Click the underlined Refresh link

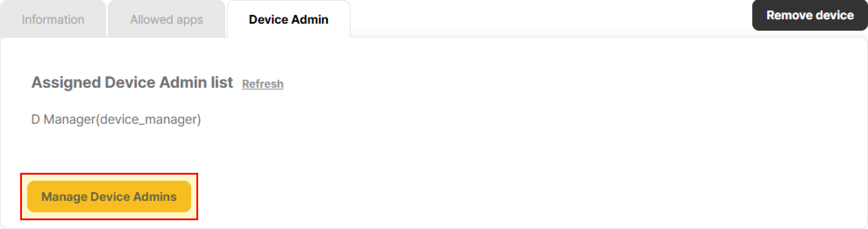point(263,84)
